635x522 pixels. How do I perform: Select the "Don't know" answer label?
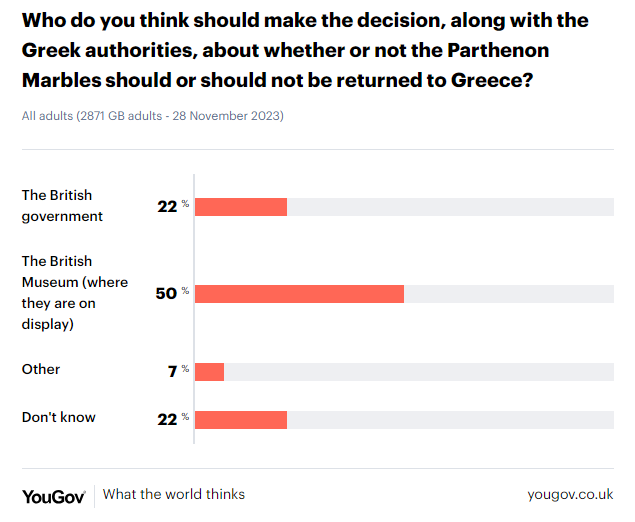click(59, 418)
